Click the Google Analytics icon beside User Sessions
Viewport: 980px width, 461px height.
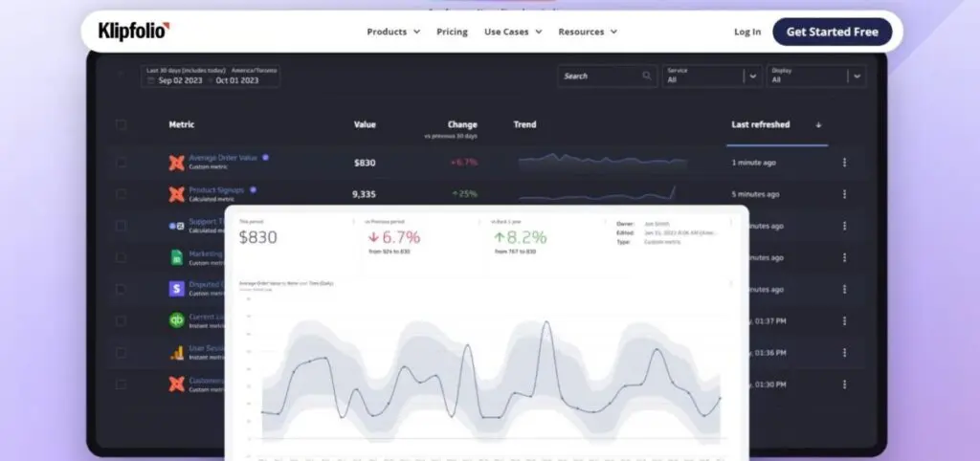(176, 352)
